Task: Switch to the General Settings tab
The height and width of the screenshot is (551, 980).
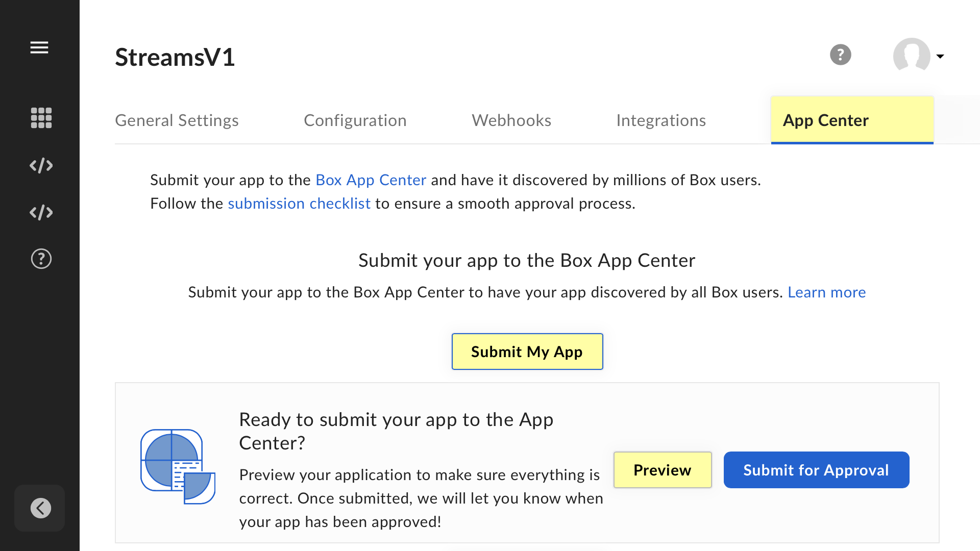Action: (177, 120)
